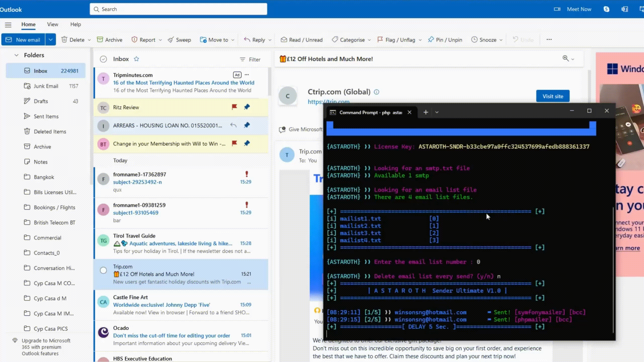Screen dimensions: 644x362
Task: Click the Meet Now camera icon
Action: pos(557,9)
